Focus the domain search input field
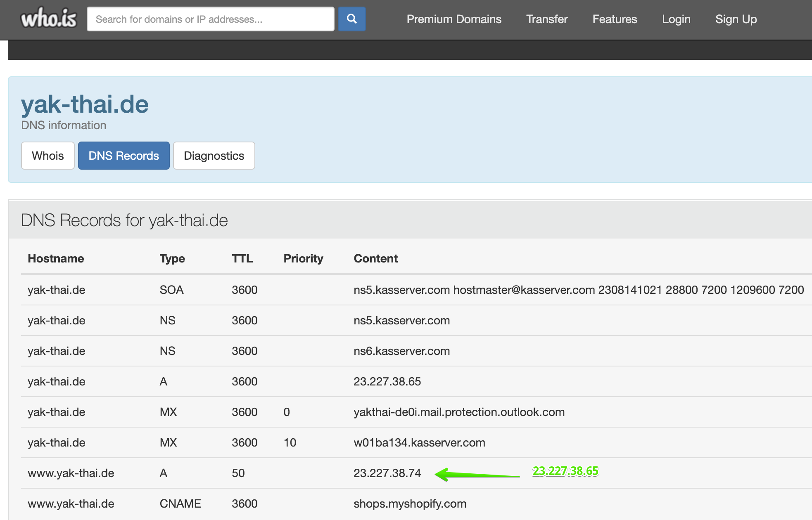The image size is (812, 520). [x=211, y=19]
